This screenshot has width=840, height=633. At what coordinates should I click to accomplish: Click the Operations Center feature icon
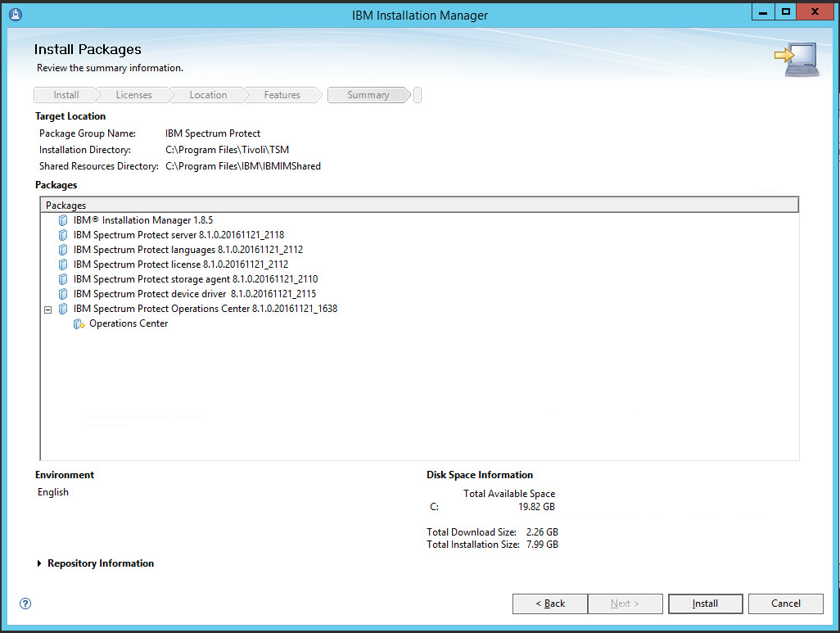click(79, 324)
